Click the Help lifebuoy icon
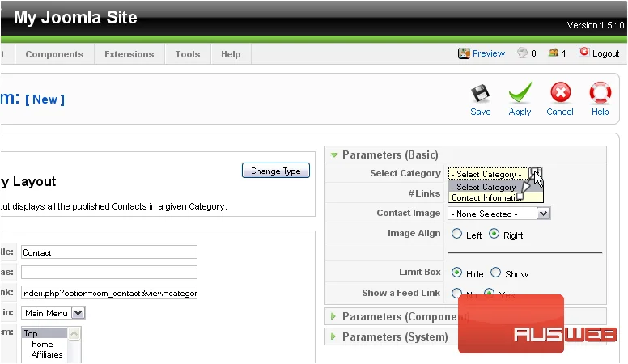This screenshot has height=364, width=628. tap(600, 93)
